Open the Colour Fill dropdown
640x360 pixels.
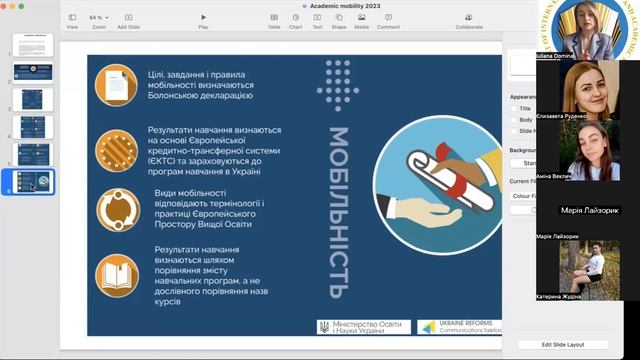coord(523,196)
